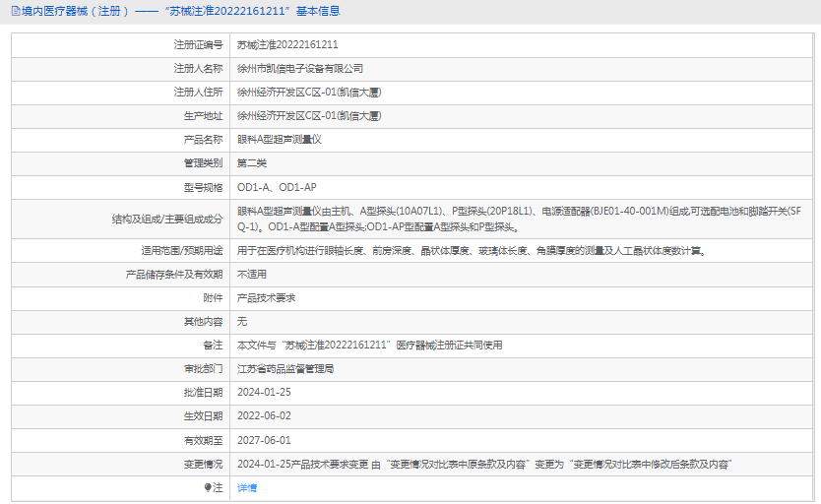
Task: Select management class value 第二类
Action: point(252,163)
